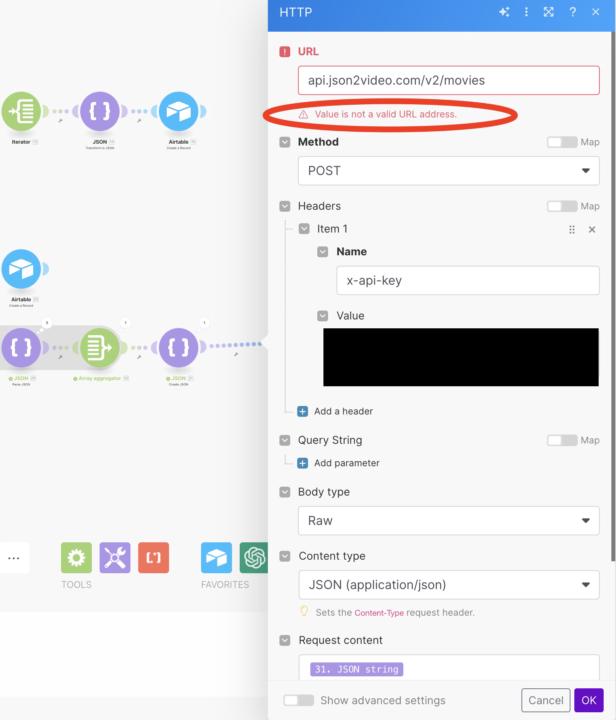Select the Create JSON module before HTTP
The height and width of the screenshot is (720, 616).
[179, 348]
